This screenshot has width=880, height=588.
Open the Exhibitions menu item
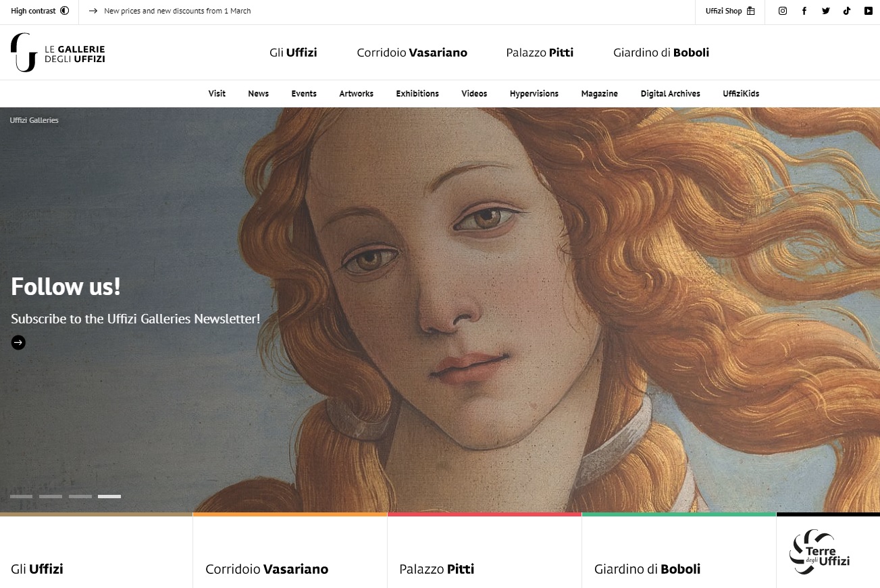click(x=417, y=94)
